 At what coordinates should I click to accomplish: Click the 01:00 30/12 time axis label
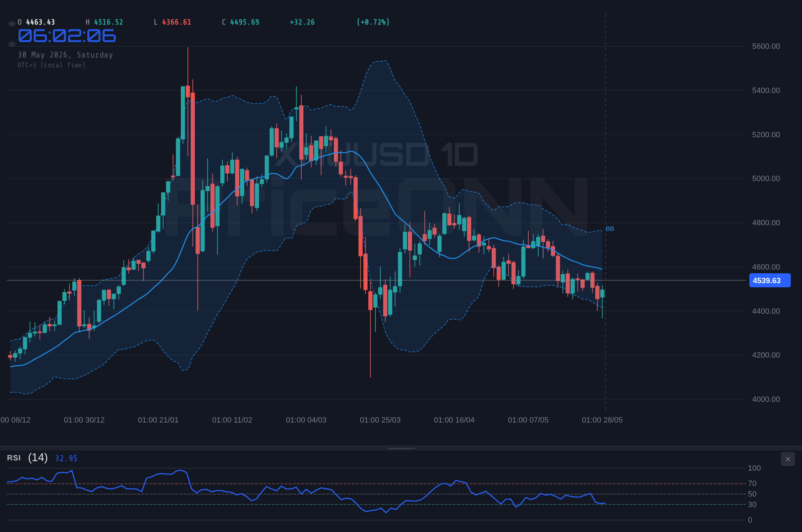[x=84, y=420]
